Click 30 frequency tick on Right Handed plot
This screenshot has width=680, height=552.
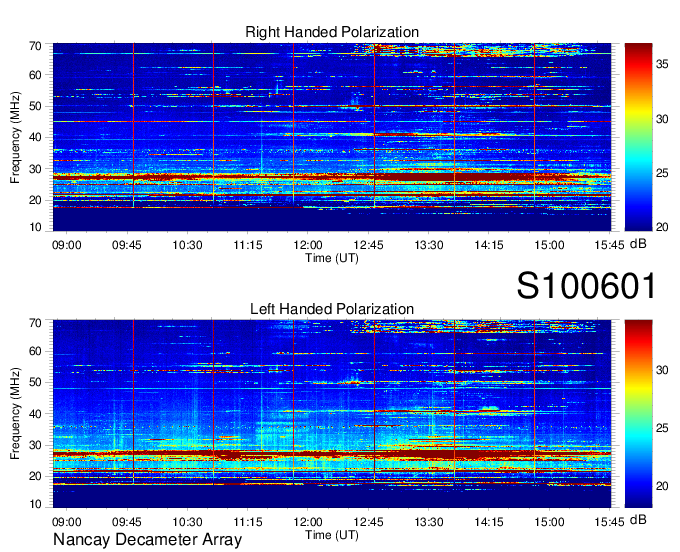[35, 169]
